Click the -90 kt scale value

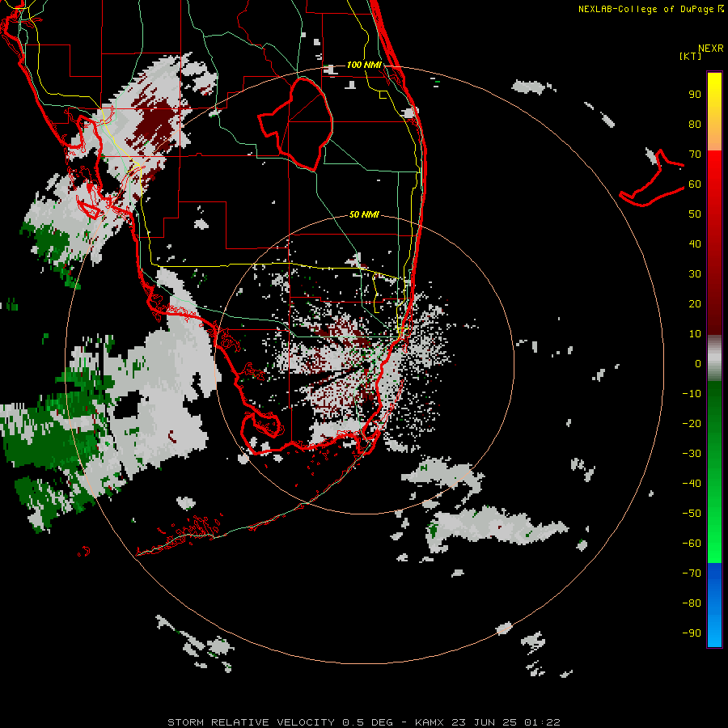point(692,633)
